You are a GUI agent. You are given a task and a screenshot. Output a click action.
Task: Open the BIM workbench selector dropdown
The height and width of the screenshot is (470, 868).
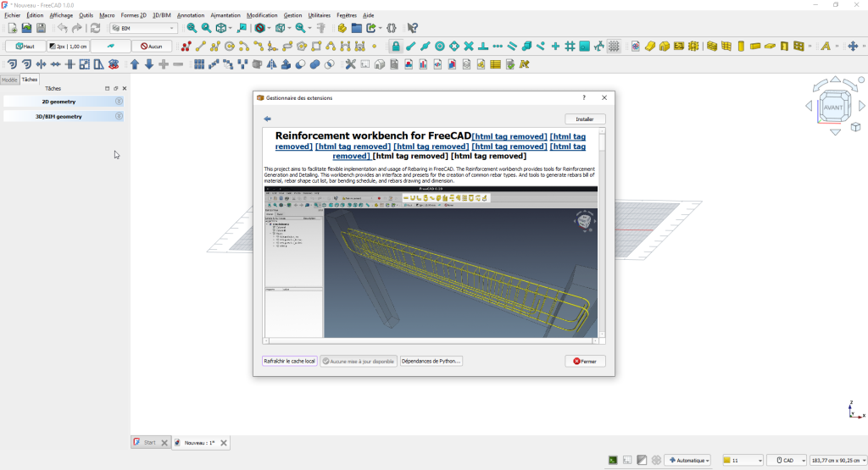click(143, 28)
